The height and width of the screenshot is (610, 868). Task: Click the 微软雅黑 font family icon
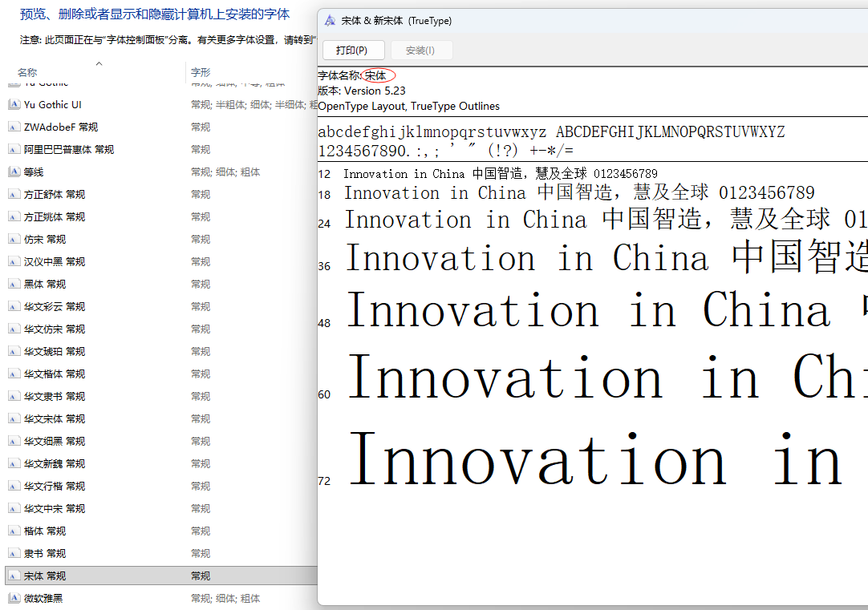[x=14, y=598]
